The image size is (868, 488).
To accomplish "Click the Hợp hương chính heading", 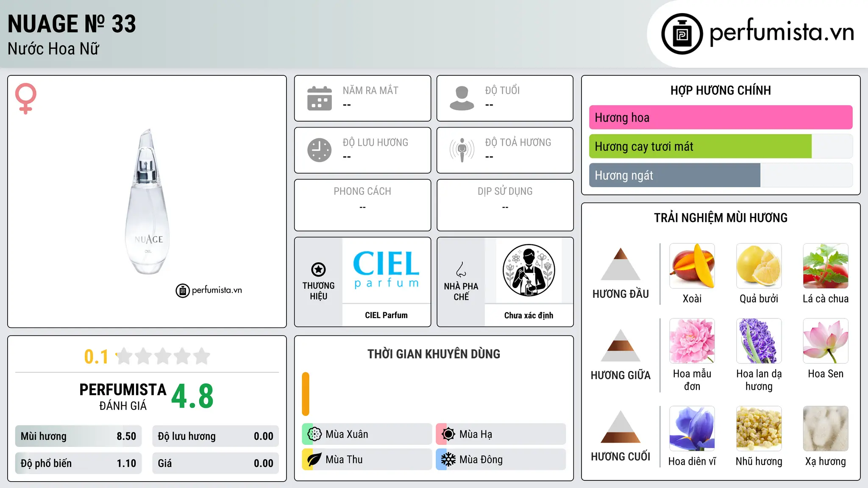I will pyautogui.click(x=721, y=90).
